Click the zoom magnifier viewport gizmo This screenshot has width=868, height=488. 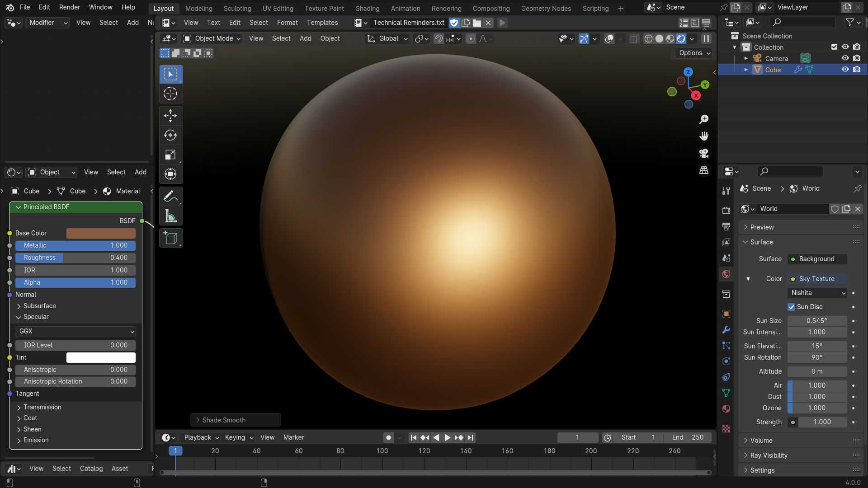point(704,119)
